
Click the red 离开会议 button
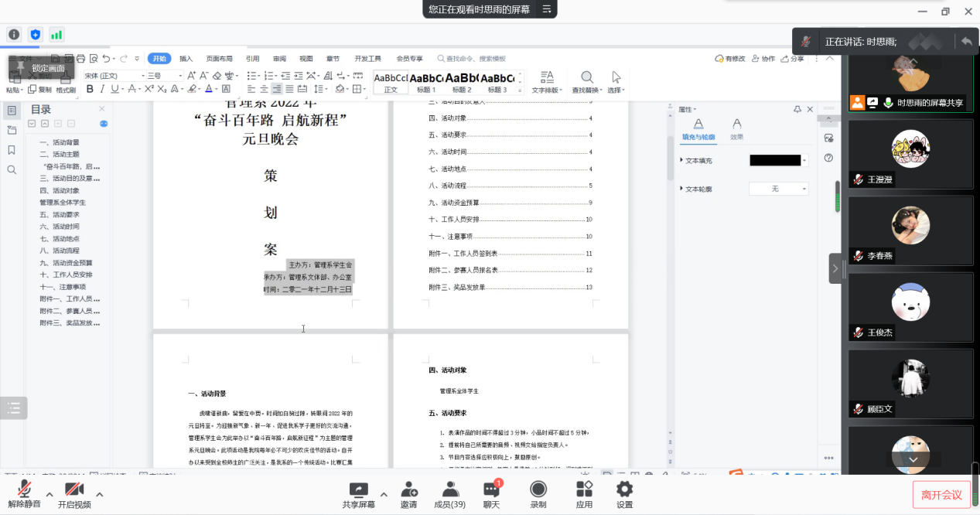coord(941,495)
